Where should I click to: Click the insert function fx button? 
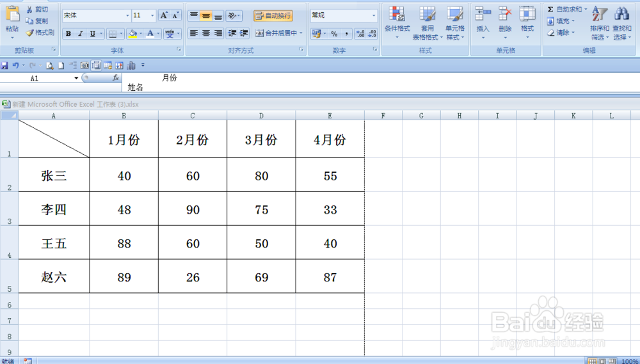[116, 77]
